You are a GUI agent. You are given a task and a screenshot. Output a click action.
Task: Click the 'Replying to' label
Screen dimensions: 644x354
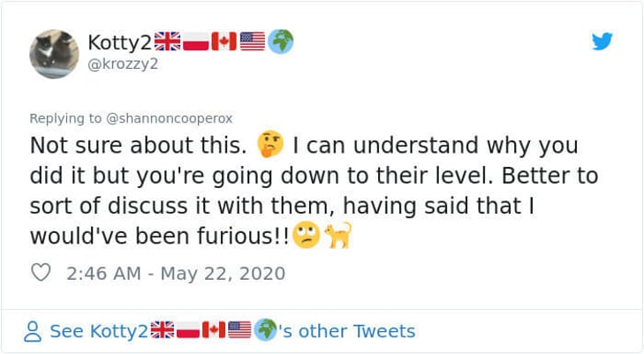tap(65, 118)
